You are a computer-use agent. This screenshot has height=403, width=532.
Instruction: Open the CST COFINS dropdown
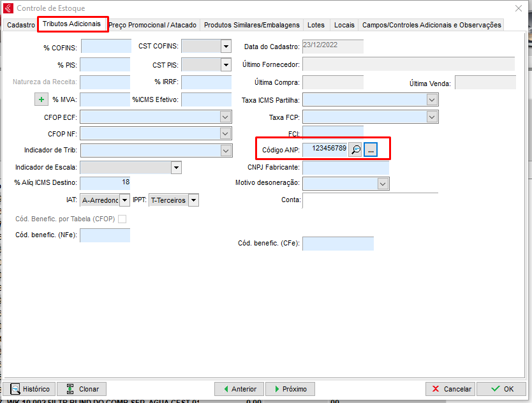(225, 46)
